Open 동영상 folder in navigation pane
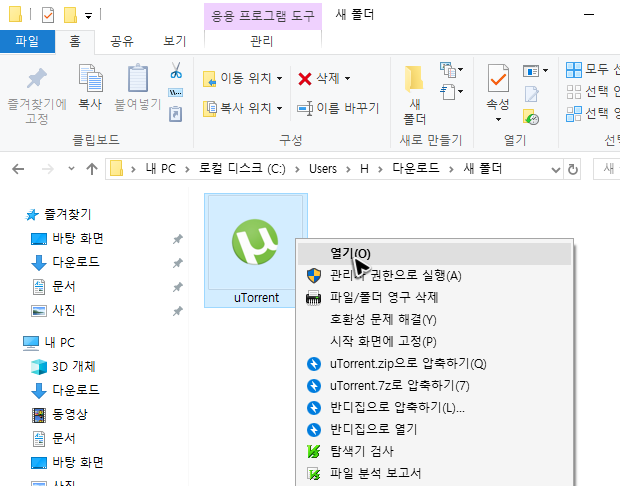Screen dimensions: 620x486 [70, 414]
